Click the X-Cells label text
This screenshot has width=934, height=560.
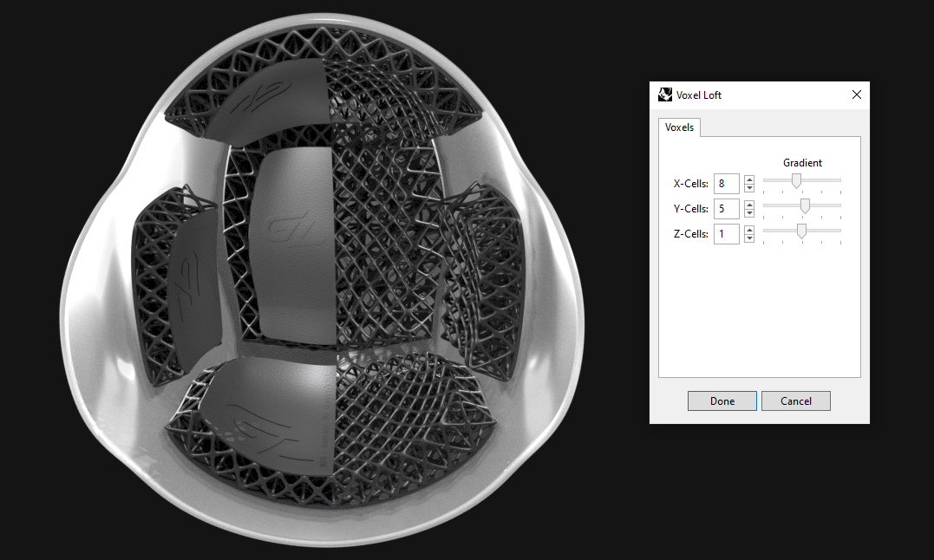[690, 183]
